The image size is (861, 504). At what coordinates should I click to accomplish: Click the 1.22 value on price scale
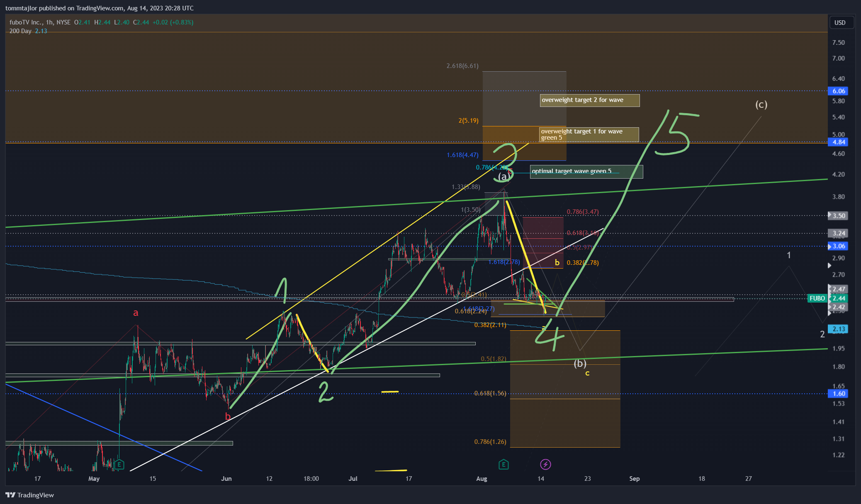pos(838,455)
